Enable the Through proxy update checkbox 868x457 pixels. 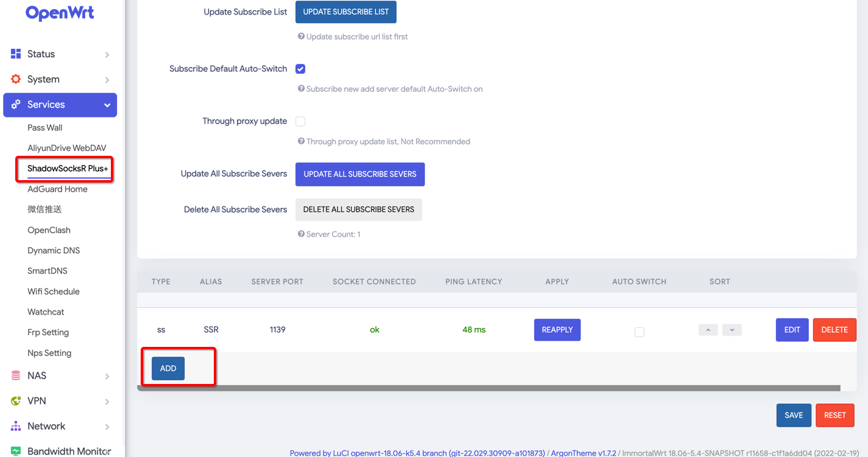tap(300, 122)
